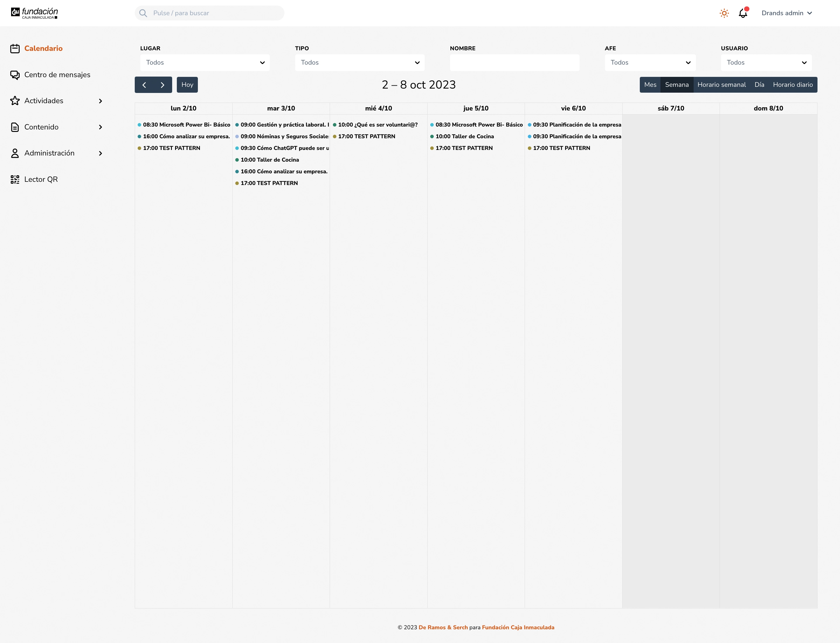The width and height of the screenshot is (840, 643).
Task: Switch to the Mes calendar view
Action: 650,85
